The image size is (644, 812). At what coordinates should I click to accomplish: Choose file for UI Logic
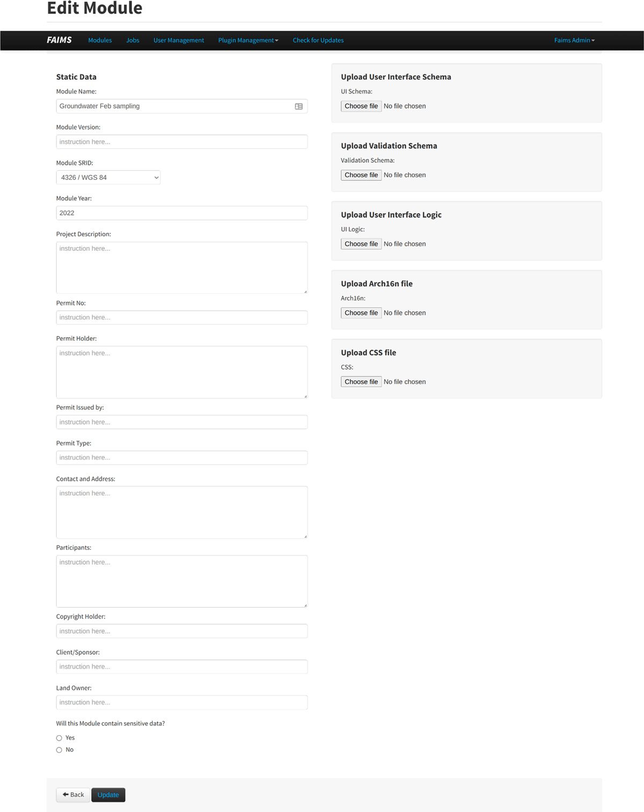click(x=361, y=244)
